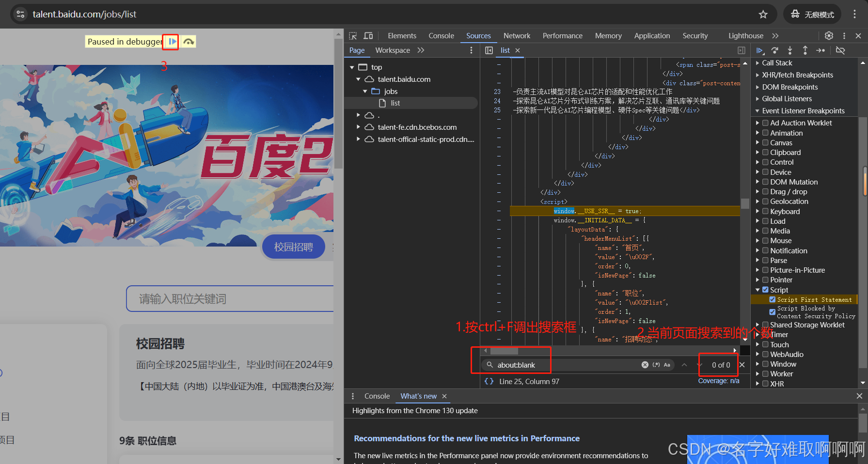Clear the search box text
868x464 pixels.
click(645, 365)
